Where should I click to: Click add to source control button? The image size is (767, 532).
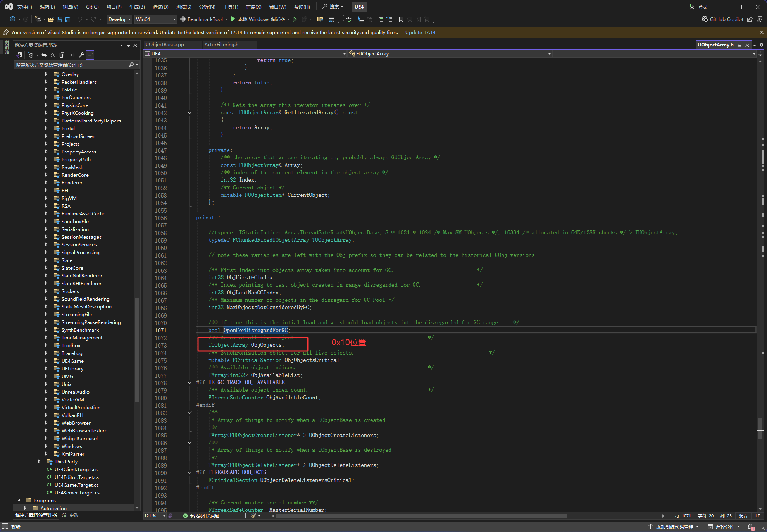click(674, 527)
